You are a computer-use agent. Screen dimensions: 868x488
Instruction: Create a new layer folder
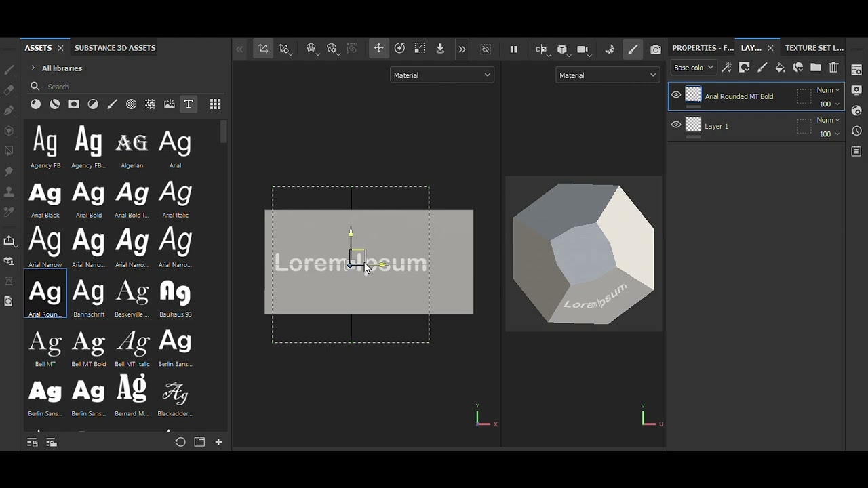coord(816,68)
